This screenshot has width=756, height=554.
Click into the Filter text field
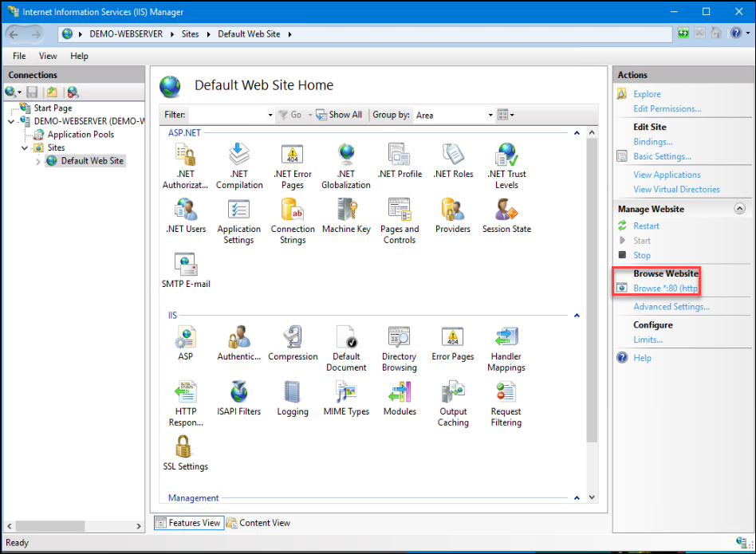227,115
